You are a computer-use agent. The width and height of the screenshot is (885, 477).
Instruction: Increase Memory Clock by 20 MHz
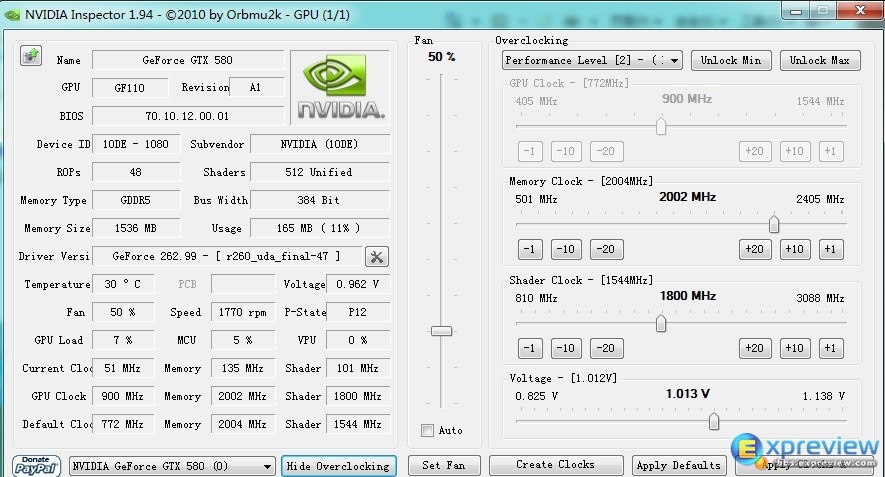tap(755, 250)
